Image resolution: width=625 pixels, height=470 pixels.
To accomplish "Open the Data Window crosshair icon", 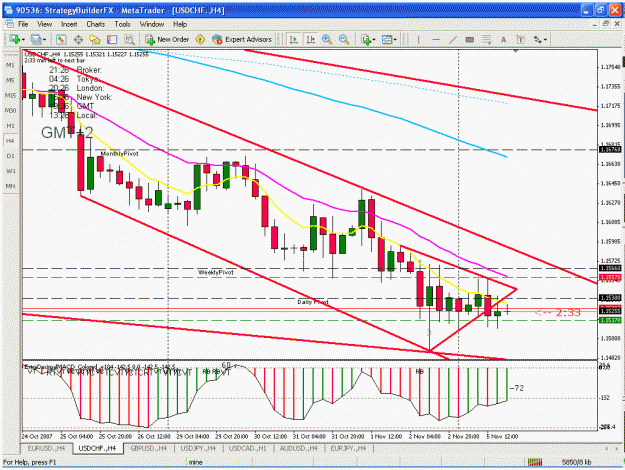I will (78, 39).
